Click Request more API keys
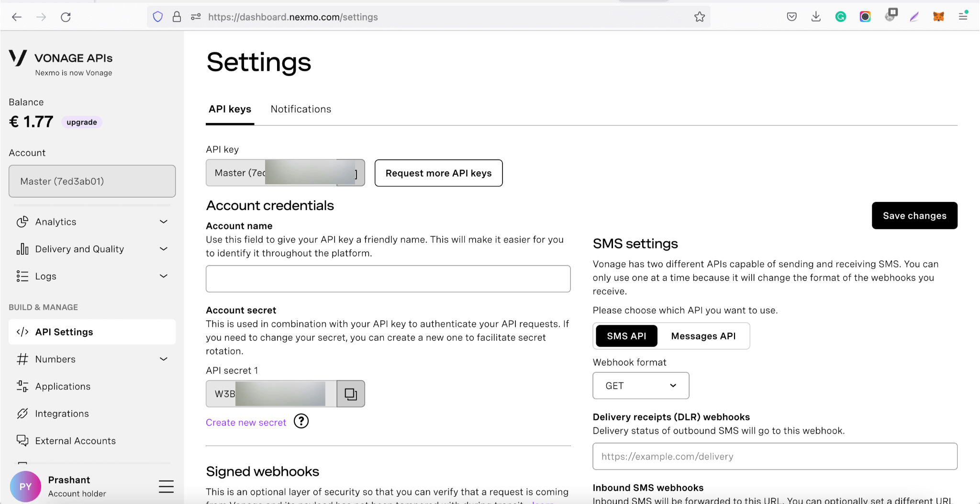 (438, 173)
